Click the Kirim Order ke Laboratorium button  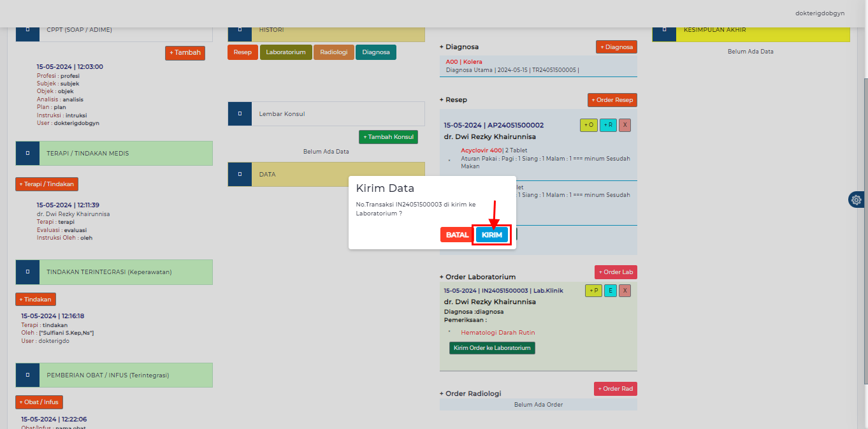pos(491,347)
